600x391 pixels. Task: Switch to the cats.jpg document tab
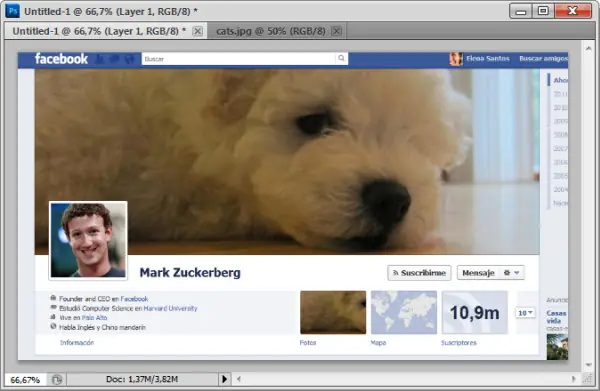[x=271, y=31]
